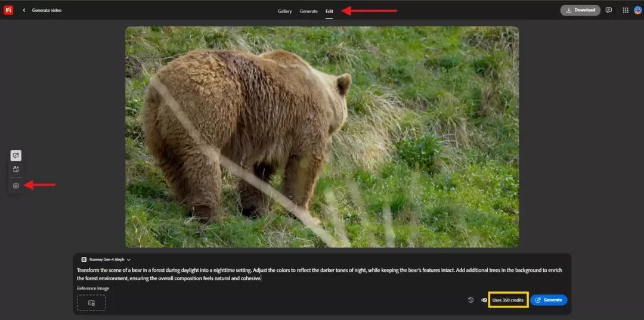Open the user profile avatar

[x=637, y=10]
